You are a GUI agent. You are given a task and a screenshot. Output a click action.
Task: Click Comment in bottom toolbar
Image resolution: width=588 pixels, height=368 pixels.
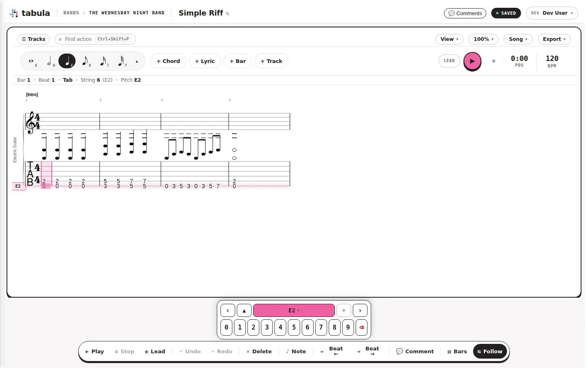[x=415, y=351]
